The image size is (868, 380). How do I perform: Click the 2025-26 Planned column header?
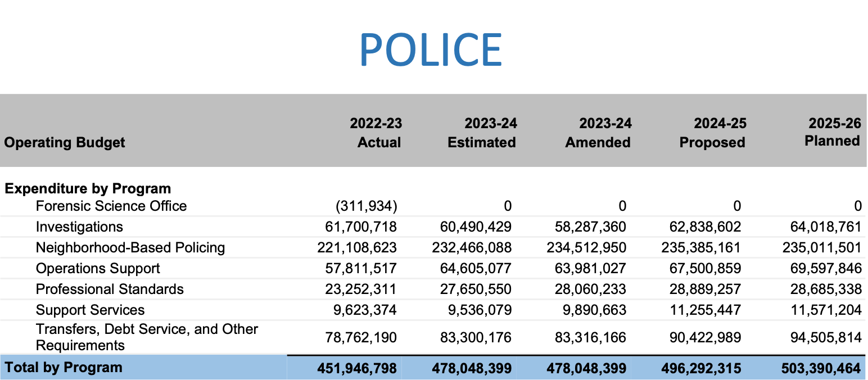pos(833,132)
